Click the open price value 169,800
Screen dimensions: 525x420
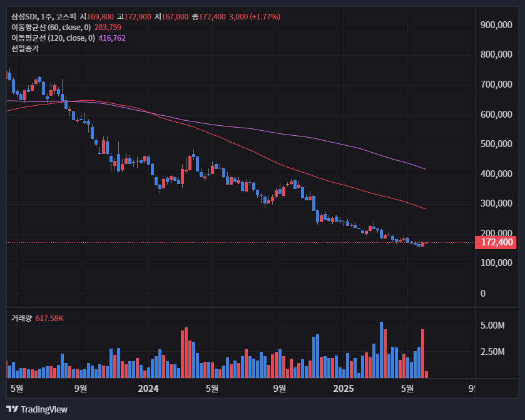[x=100, y=17]
